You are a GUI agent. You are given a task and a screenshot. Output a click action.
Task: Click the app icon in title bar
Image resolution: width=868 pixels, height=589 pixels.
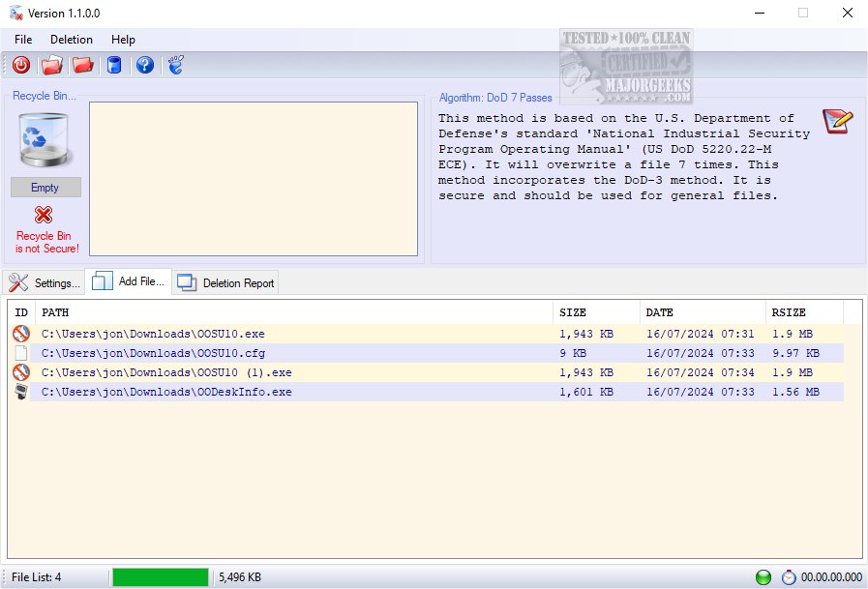(x=16, y=13)
